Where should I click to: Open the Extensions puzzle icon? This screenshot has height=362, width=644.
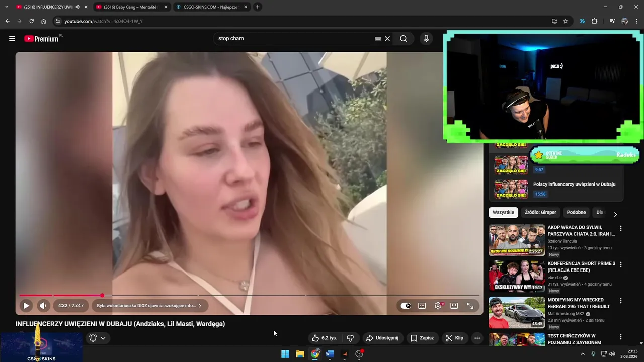coord(594,21)
